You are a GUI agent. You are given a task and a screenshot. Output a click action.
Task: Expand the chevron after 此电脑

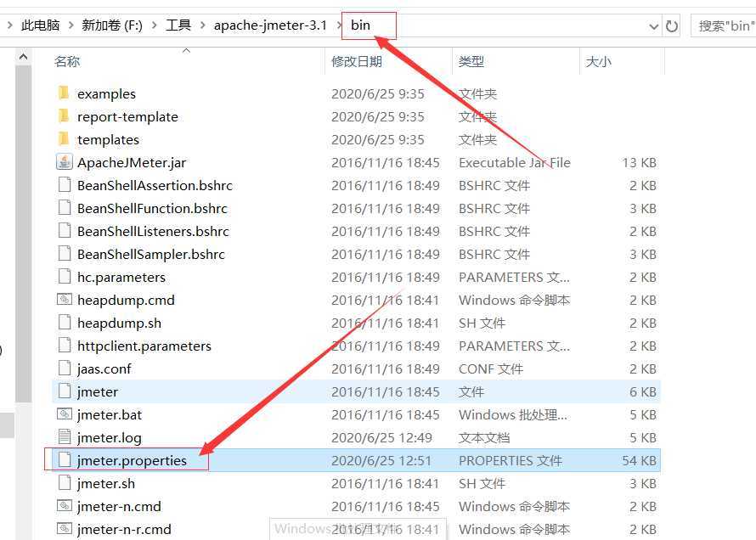pyautogui.click(x=71, y=25)
